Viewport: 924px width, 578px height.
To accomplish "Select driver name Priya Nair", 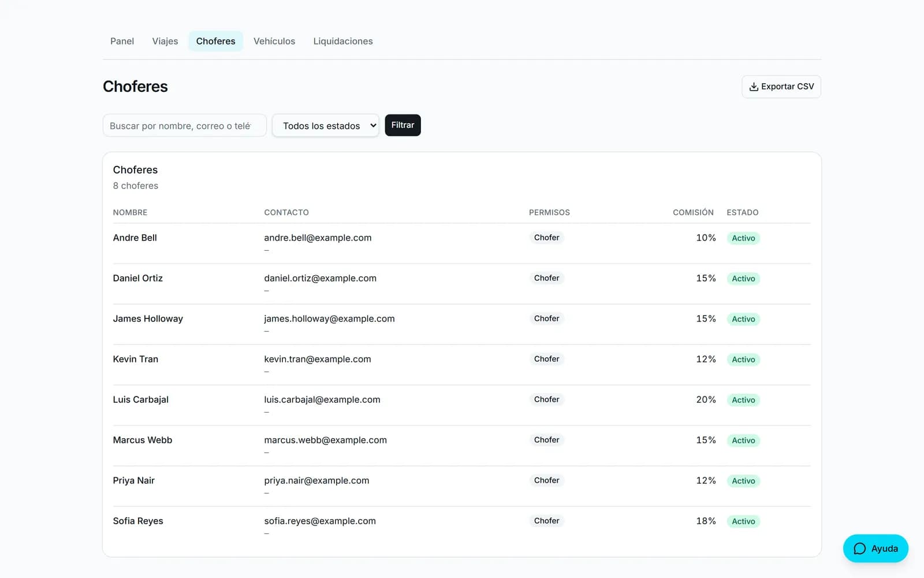I will [134, 480].
